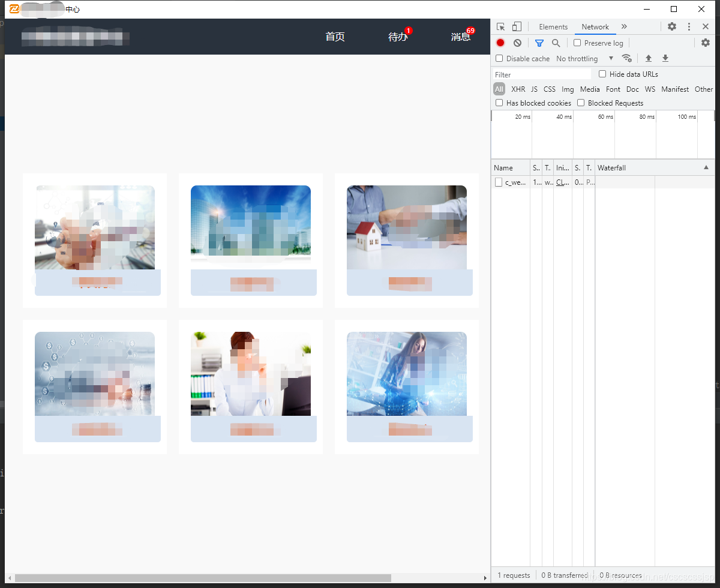
Task: Filter requests by CSS
Action: point(550,89)
